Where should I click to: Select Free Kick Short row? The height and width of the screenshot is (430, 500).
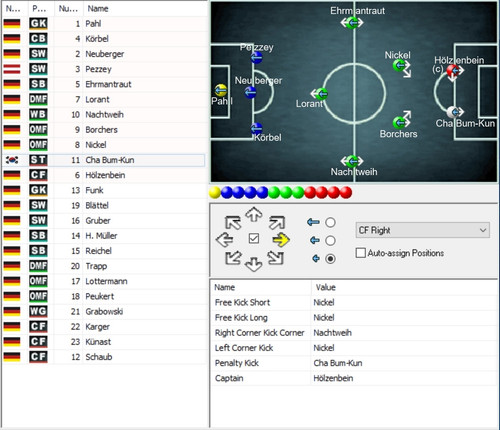(354, 302)
